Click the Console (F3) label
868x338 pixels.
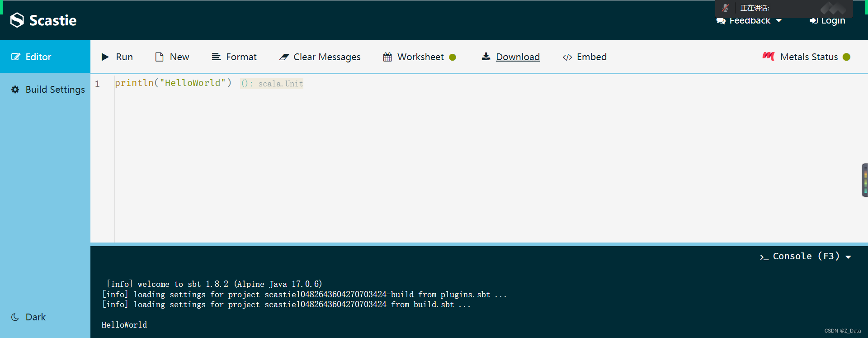tap(806, 256)
